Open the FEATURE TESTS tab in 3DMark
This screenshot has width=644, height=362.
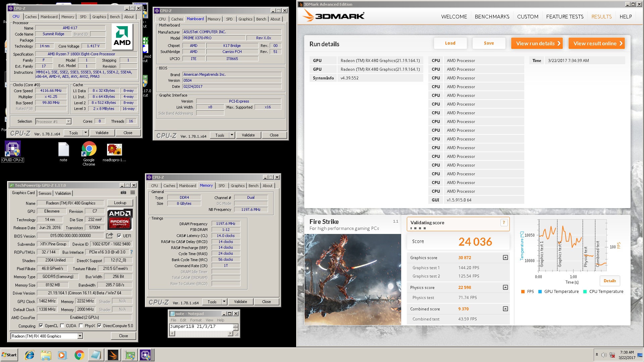pyautogui.click(x=565, y=16)
